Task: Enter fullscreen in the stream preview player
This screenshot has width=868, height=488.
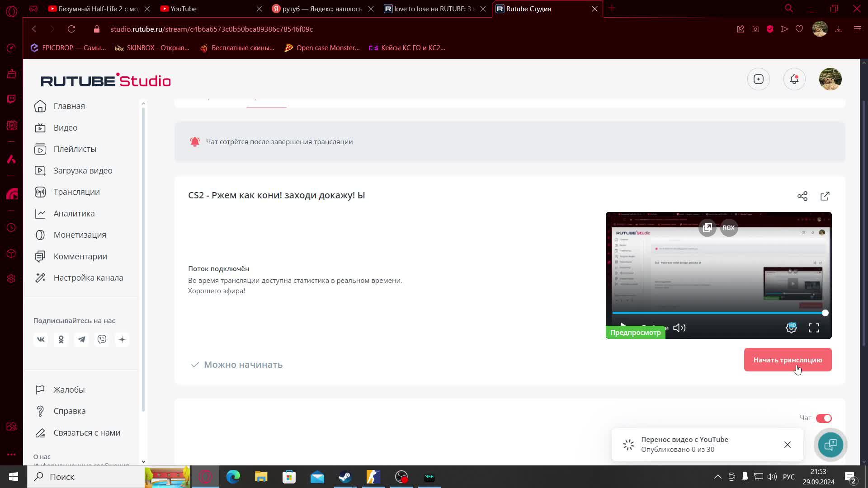Action: click(x=813, y=328)
